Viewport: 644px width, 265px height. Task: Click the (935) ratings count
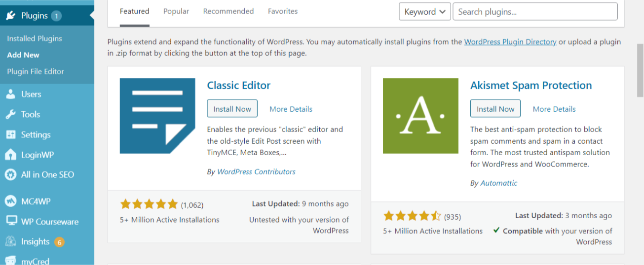[x=453, y=216]
